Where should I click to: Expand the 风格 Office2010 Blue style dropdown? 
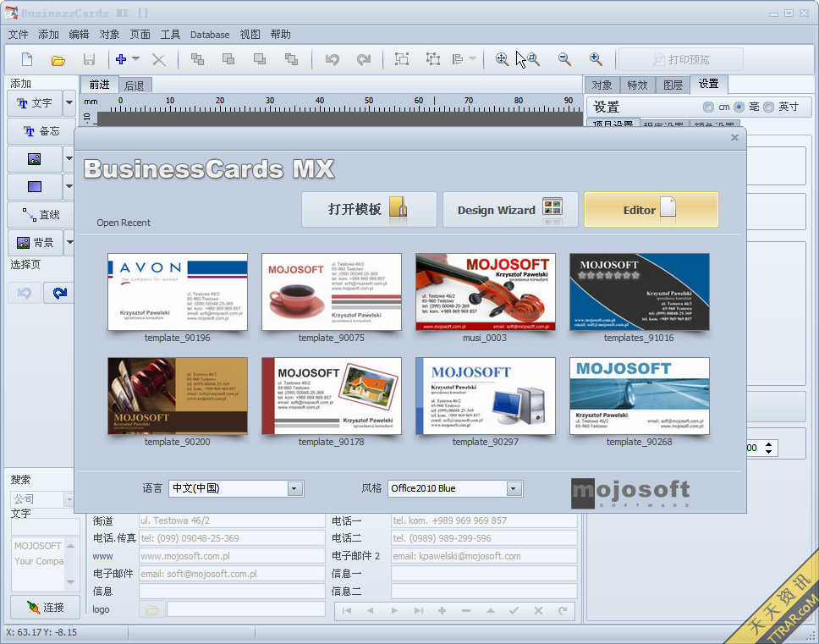514,489
